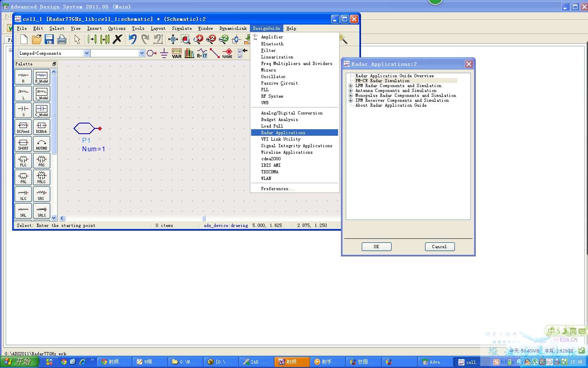Open the File menu
The image size is (588, 368).
pyautogui.click(x=22, y=28)
